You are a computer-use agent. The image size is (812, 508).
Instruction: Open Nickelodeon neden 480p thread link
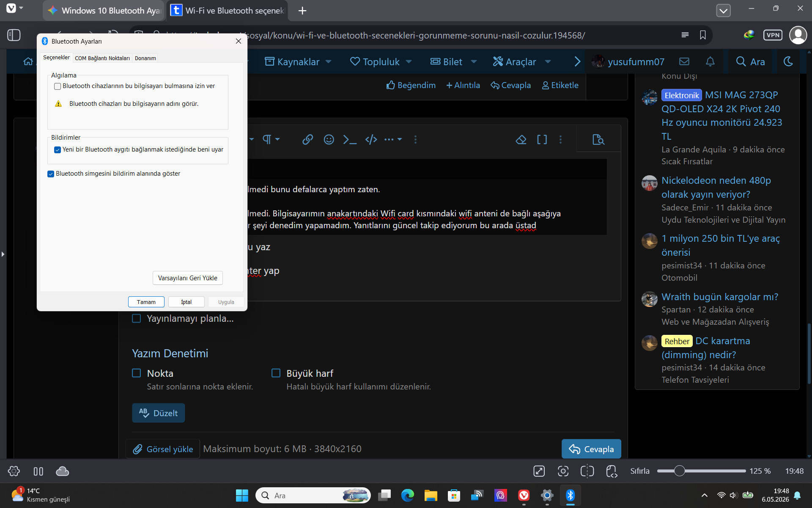pyautogui.click(x=716, y=187)
